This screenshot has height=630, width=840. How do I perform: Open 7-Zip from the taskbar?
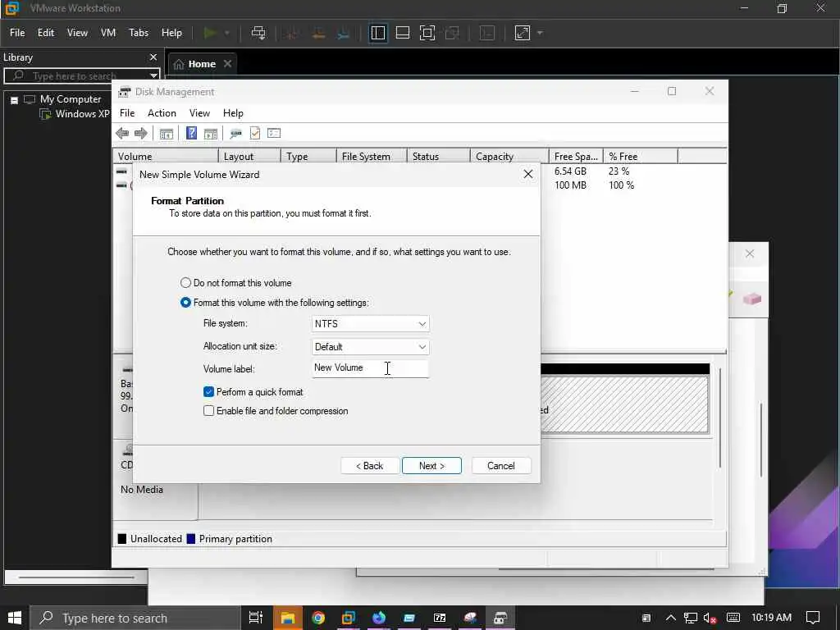point(440,618)
